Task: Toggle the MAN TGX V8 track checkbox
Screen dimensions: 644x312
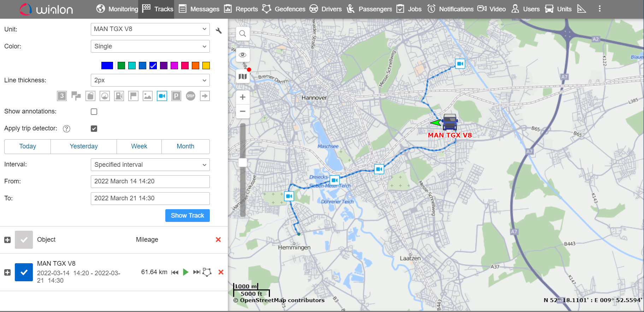Action: point(24,272)
